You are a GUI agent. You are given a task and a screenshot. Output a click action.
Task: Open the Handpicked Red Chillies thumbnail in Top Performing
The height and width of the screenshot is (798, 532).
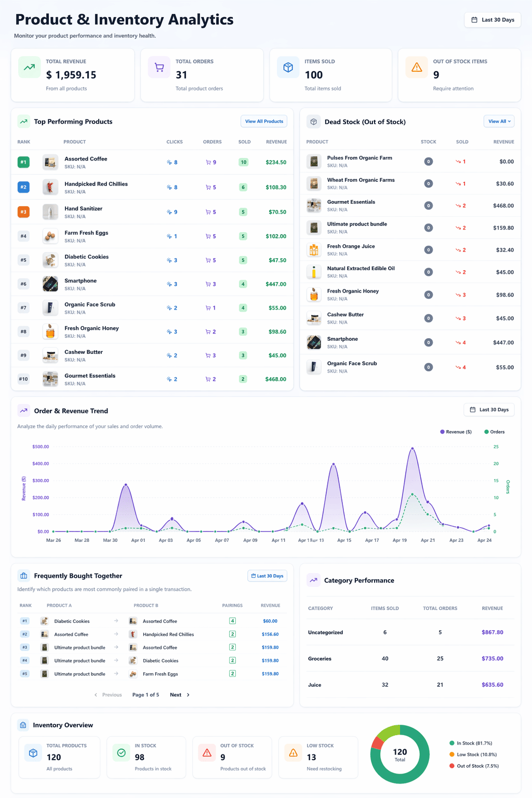coord(50,187)
